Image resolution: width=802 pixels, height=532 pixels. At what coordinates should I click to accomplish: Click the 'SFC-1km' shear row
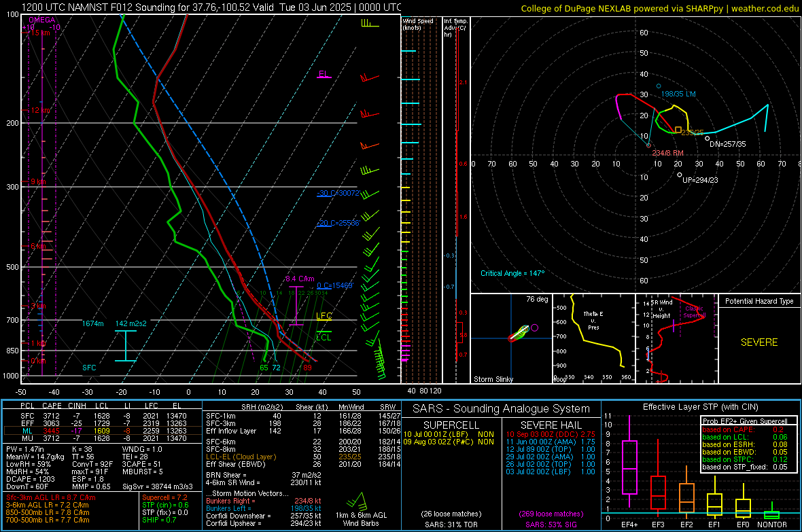303,416
